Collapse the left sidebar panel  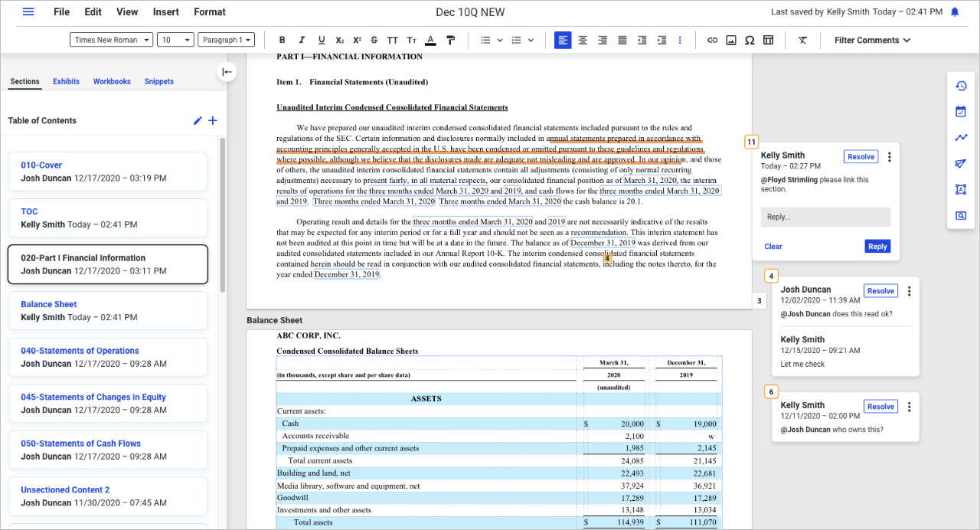(x=227, y=72)
